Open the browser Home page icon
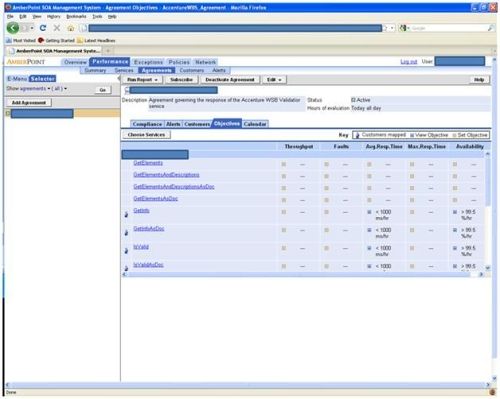 (x=70, y=28)
